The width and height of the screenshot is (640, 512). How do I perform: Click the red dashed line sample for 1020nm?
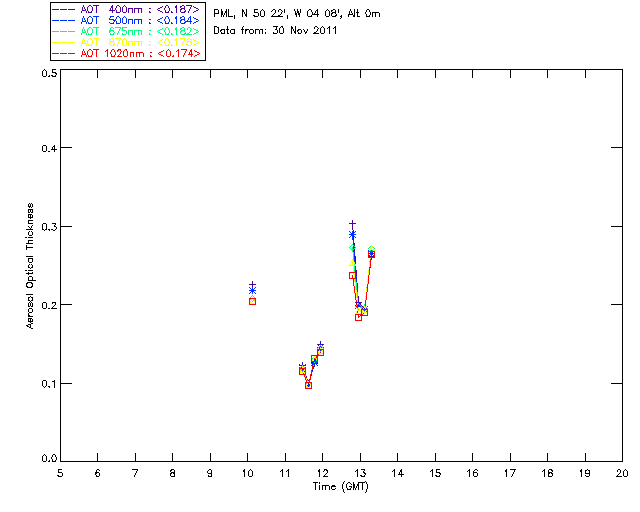(64, 54)
